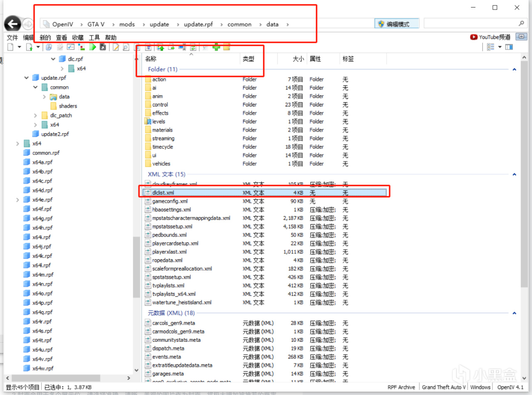Select shaders in the folder tree
Screen dimensions: 532x395
click(68, 106)
